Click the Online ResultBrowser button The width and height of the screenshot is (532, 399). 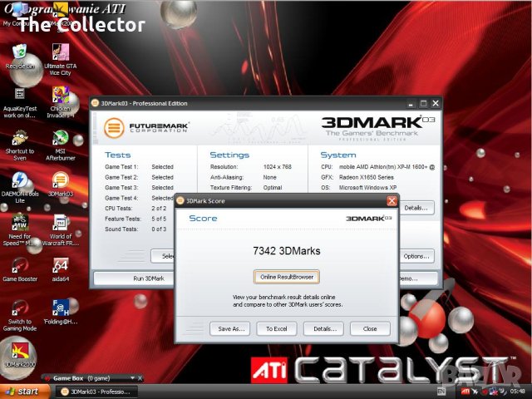pyautogui.click(x=286, y=277)
